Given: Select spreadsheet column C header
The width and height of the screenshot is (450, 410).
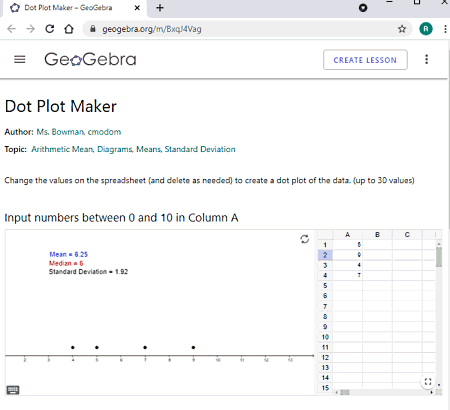Looking at the screenshot, I should 407,235.
